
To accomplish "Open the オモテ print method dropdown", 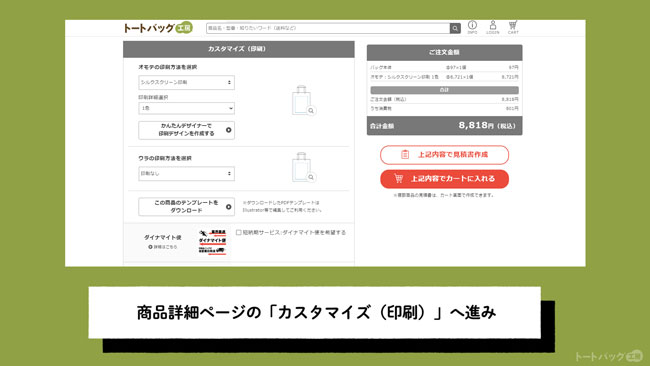I will [x=187, y=82].
